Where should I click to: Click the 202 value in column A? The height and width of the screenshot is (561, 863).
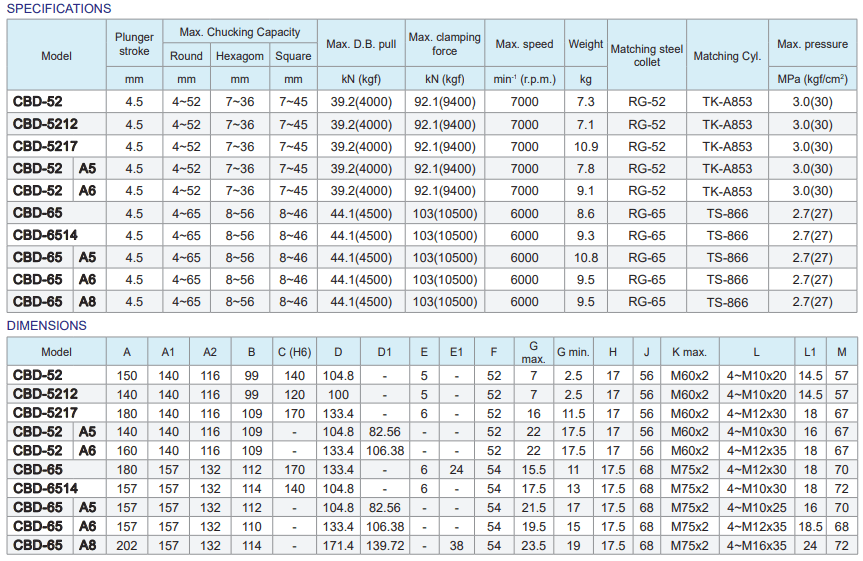click(127, 546)
